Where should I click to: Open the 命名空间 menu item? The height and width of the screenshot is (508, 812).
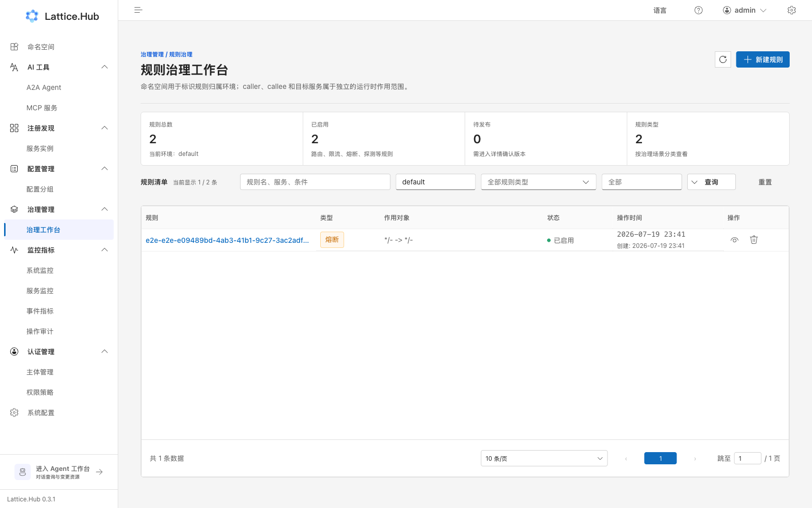(59, 47)
